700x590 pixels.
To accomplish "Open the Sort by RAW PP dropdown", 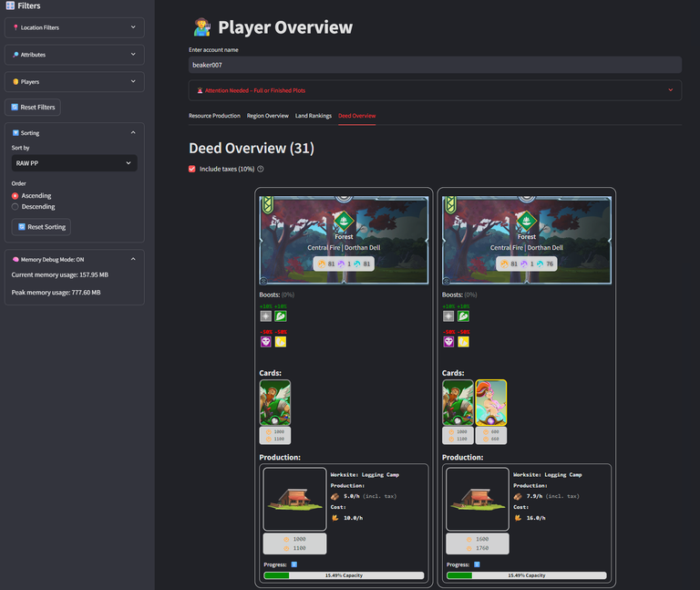I will pos(74,163).
